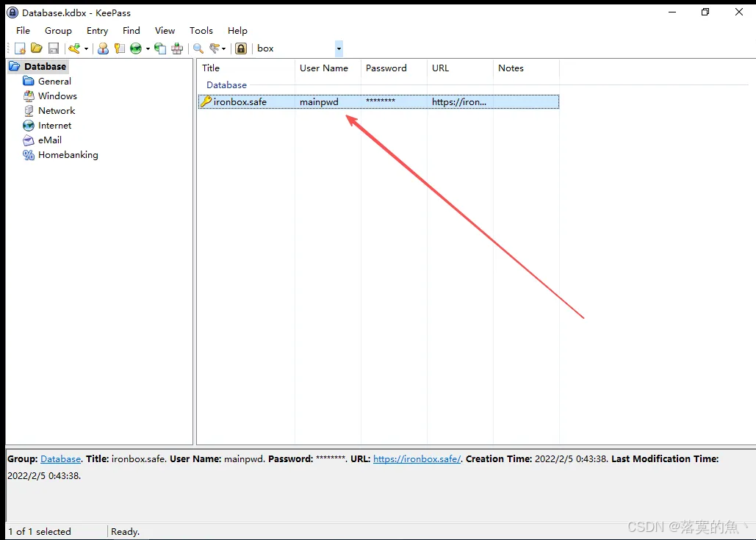The width and height of the screenshot is (756, 540).
Task: Select the General group
Action: [54, 82]
